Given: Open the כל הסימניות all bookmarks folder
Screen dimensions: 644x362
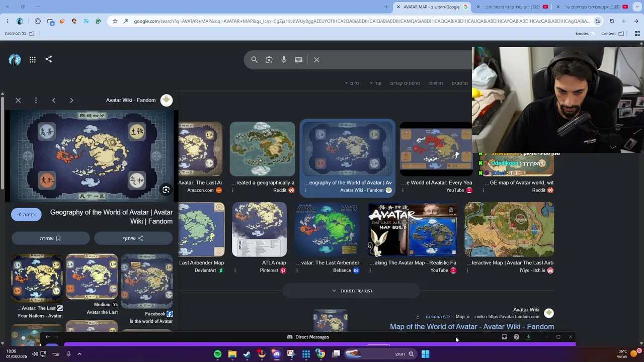Looking at the screenshot, I should point(20,34).
